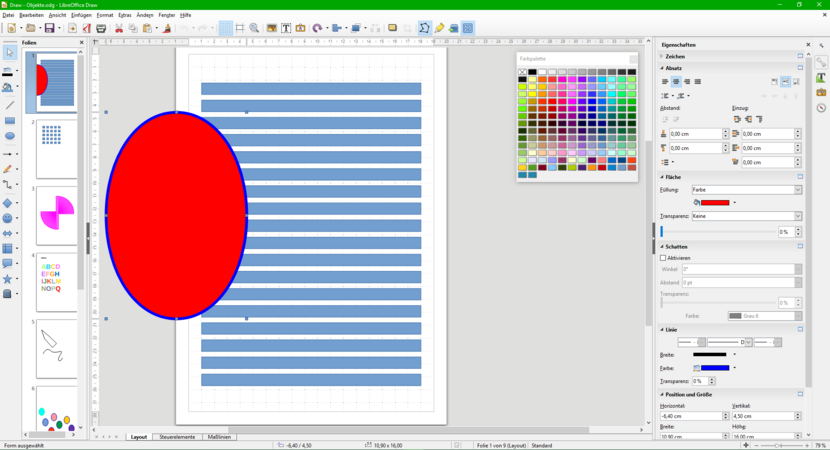830x450 pixels.
Task: Switch to the Steuerelemente layer tab
Action: pyautogui.click(x=177, y=437)
